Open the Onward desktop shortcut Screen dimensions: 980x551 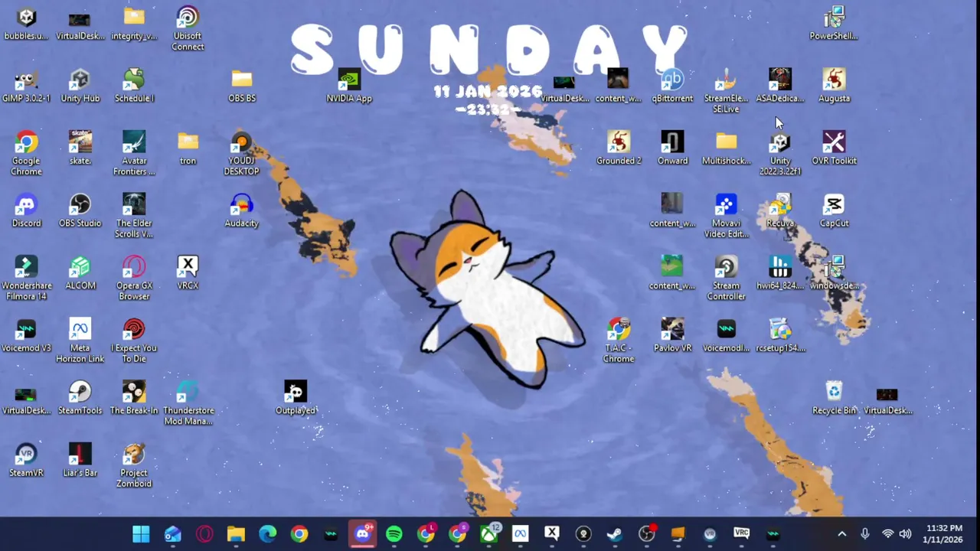672,148
